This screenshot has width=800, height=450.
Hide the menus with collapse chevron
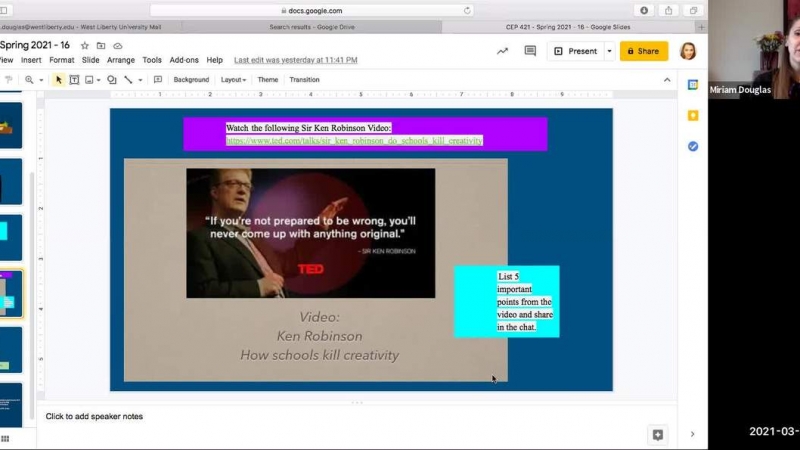pyautogui.click(x=667, y=80)
